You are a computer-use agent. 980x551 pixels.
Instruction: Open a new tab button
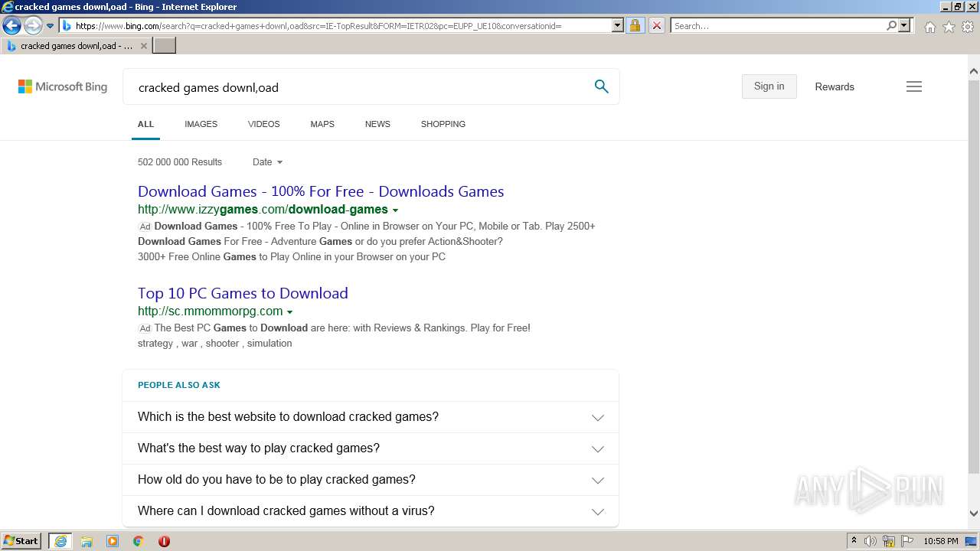165,46
